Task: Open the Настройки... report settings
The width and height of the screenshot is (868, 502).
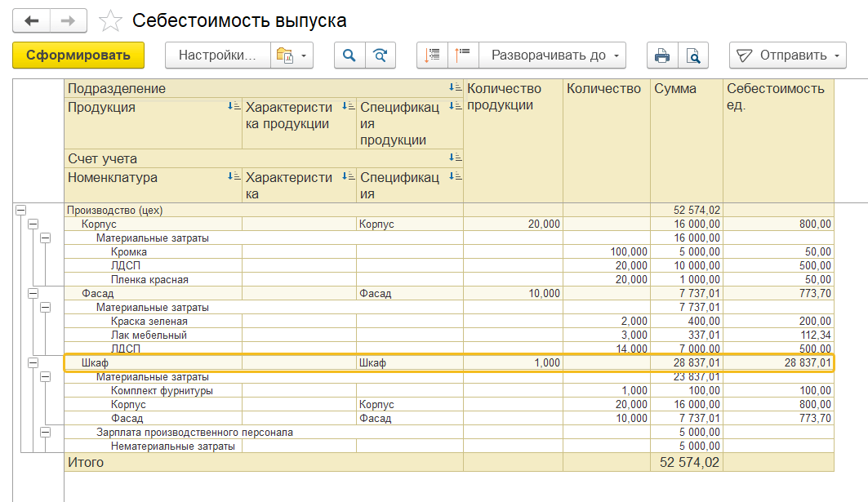Action: (216, 56)
